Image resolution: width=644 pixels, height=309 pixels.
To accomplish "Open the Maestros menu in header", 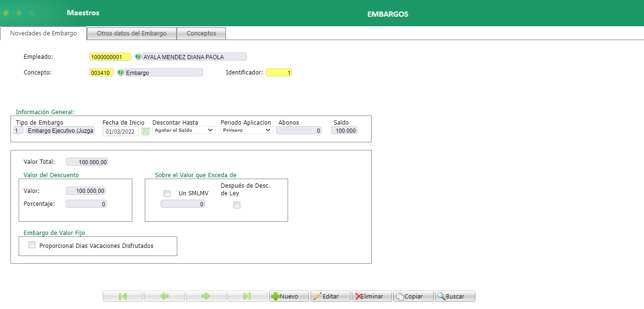I will [83, 13].
